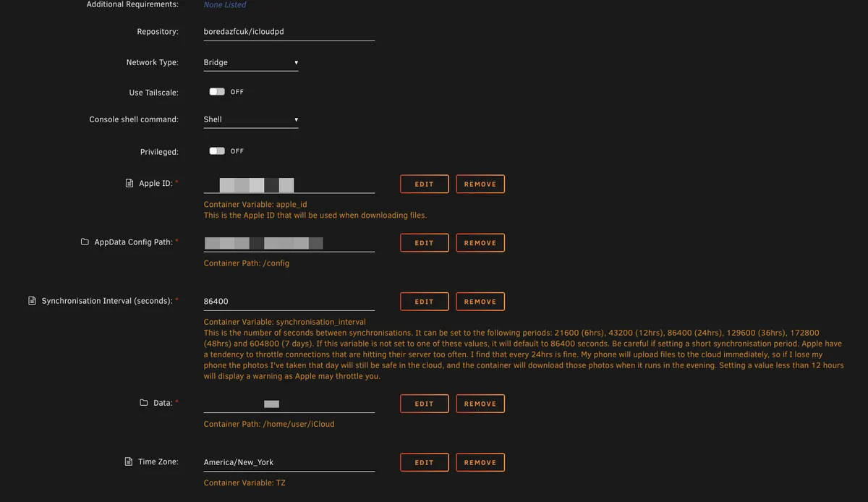
Task: Click Remove for Time Zone
Action: point(480,462)
